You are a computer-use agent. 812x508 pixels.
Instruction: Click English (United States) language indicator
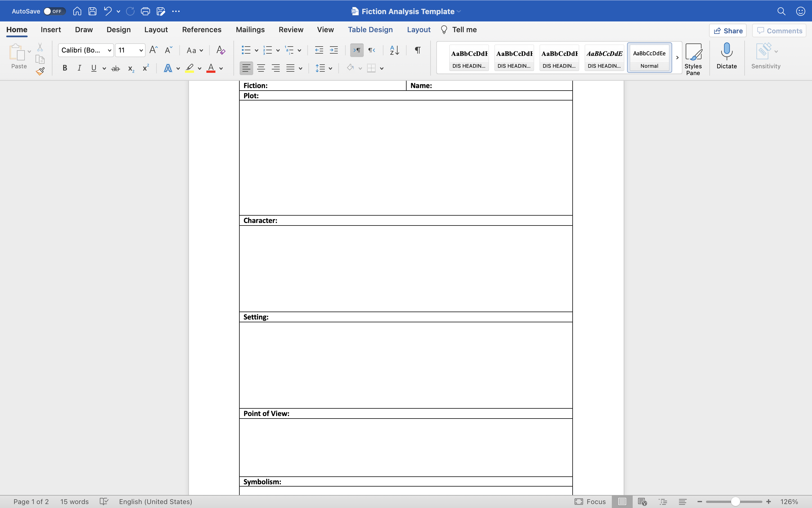click(x=156, y=502)
